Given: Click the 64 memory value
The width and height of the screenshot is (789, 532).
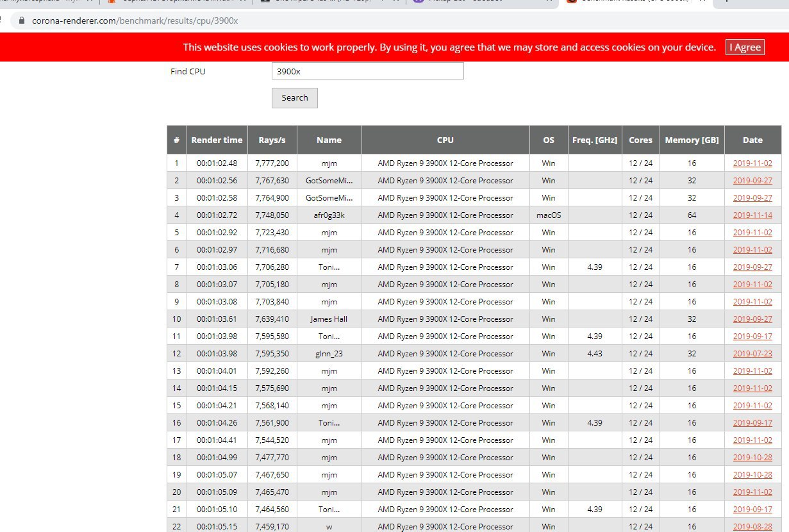Looking at the screenshot, I should tap(692, 215).
